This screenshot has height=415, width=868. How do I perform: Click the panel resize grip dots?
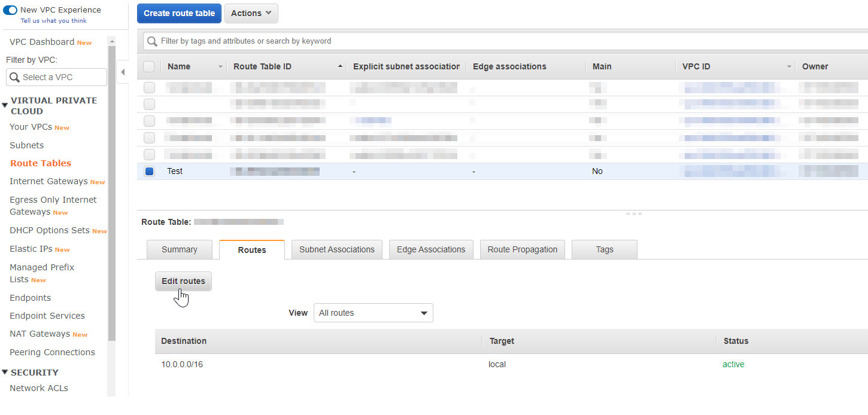coord(634,213)
